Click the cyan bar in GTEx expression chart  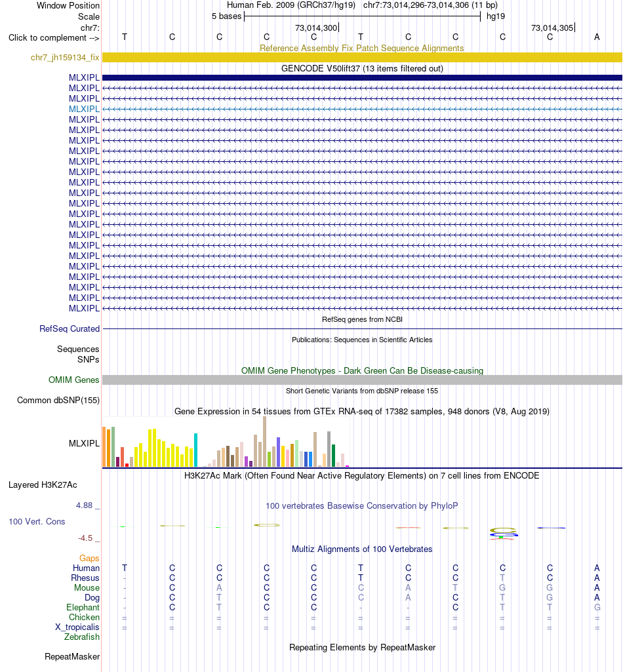[196, 450]
